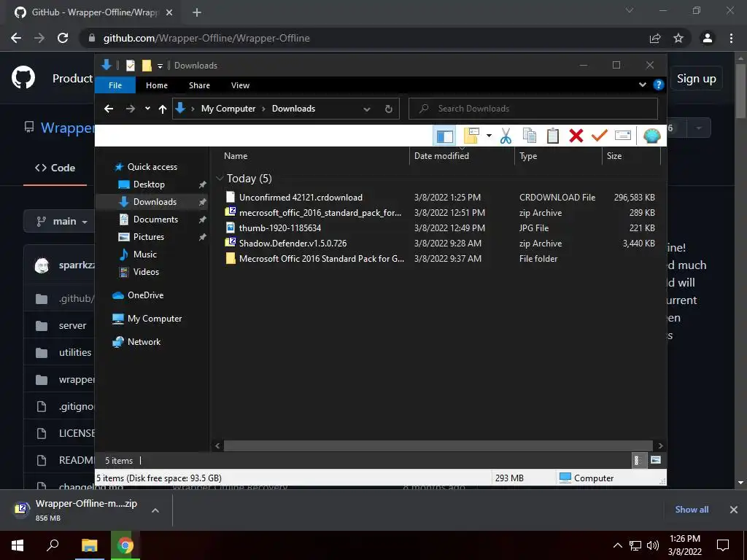Click the Cut scissors icon
Viewport: 747px width, 560px height.
coord(506,136)
